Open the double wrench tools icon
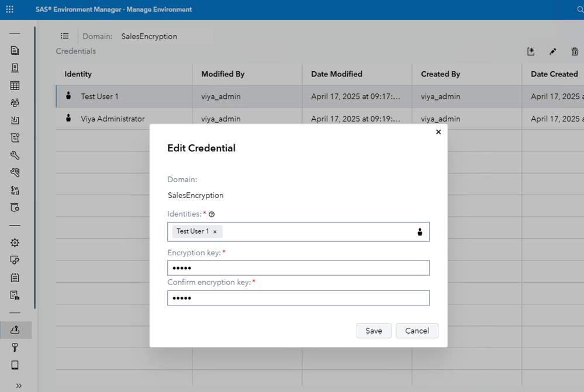The width and height of the screenshot is (584, 392). 15,173
